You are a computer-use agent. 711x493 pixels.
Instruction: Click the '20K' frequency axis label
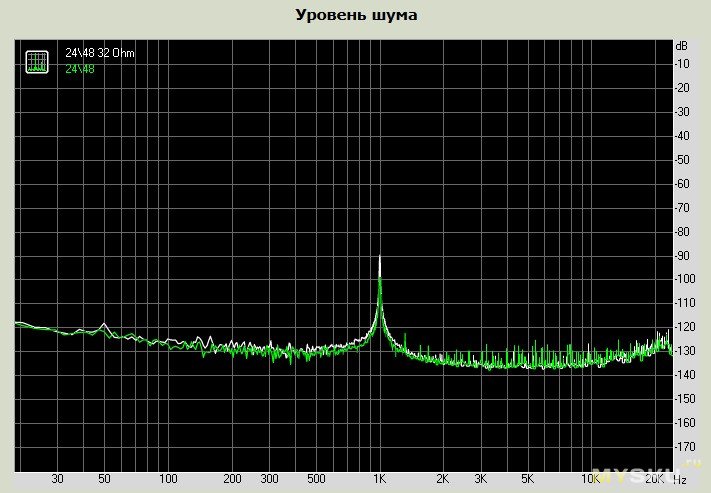(655, 480)
